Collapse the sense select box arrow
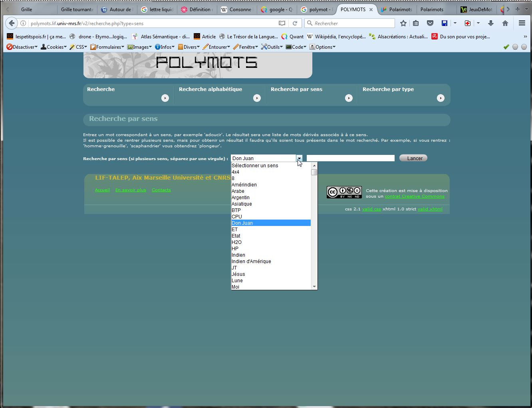This screenshot has width=532, height=408. (x=299, y=158)
